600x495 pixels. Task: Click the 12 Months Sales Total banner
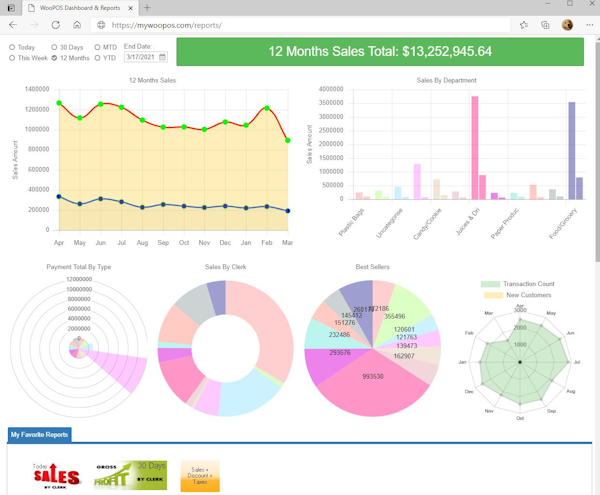click(380, 52)
